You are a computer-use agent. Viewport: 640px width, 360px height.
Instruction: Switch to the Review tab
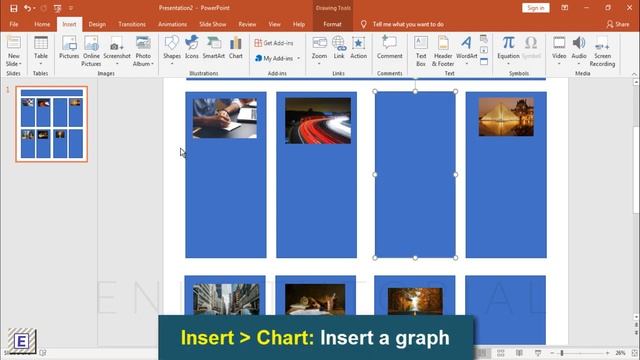[247, 24]
